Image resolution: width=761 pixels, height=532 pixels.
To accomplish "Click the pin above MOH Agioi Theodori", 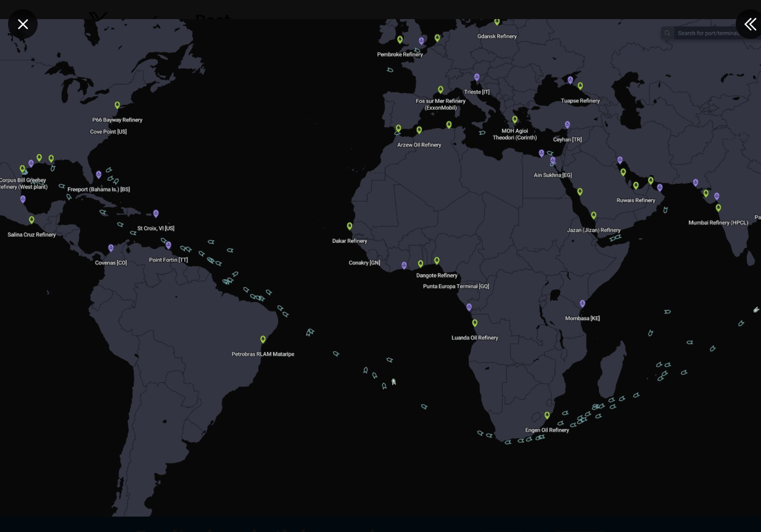I will (515, 120).
